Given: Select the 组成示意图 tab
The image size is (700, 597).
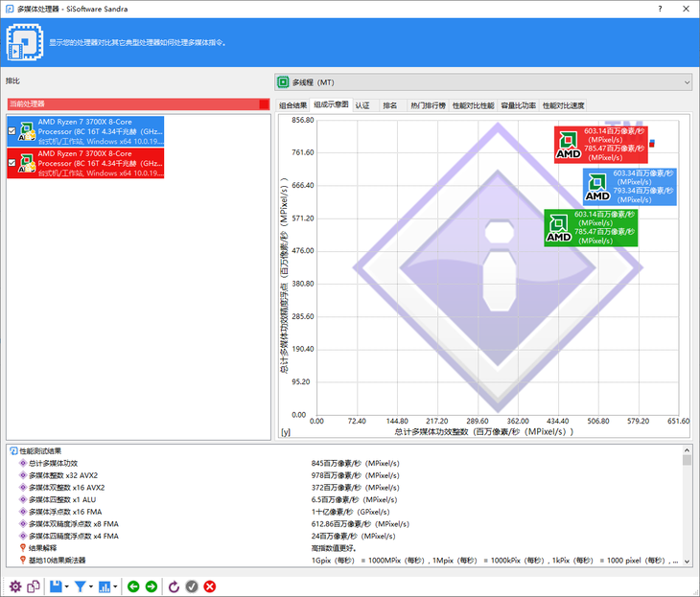Looking at the screenshot, I should click(x=331, y=104).
